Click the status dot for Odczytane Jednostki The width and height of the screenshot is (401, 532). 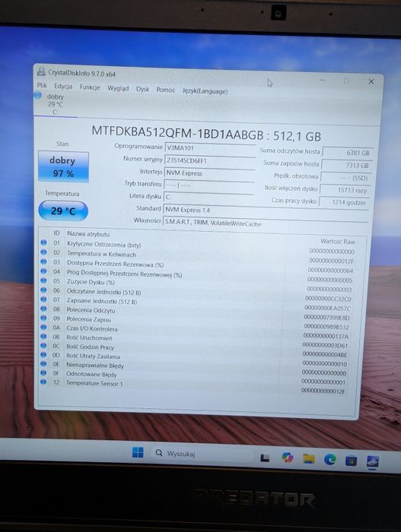(43, 290)
